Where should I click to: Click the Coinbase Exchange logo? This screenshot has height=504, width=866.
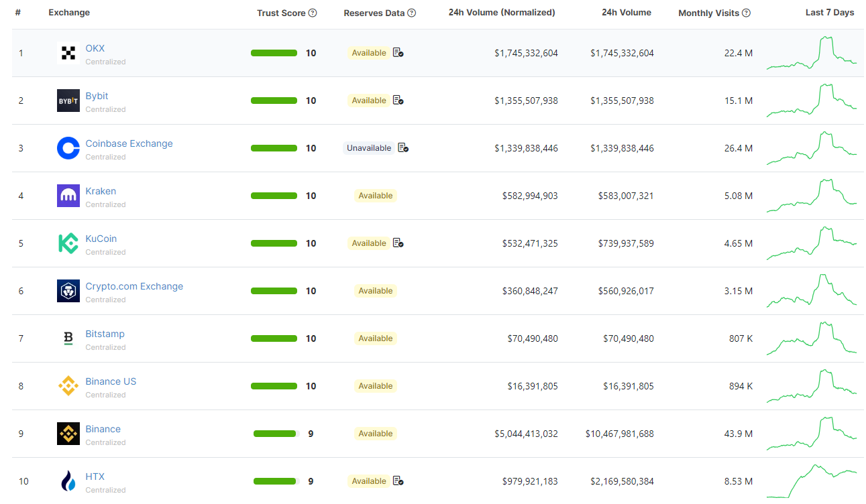tap(68, 148)
